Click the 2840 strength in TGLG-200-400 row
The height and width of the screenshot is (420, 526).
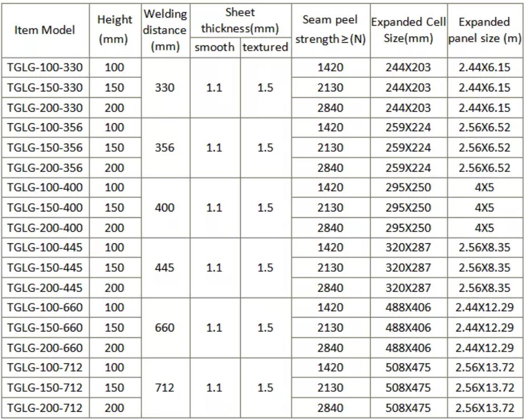pos(331,228)
